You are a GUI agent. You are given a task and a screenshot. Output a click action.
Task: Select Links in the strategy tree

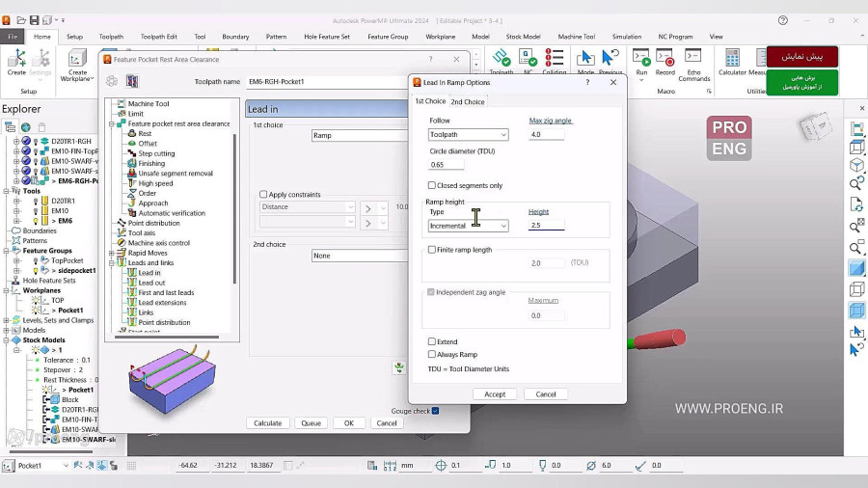tap(146, 312)
